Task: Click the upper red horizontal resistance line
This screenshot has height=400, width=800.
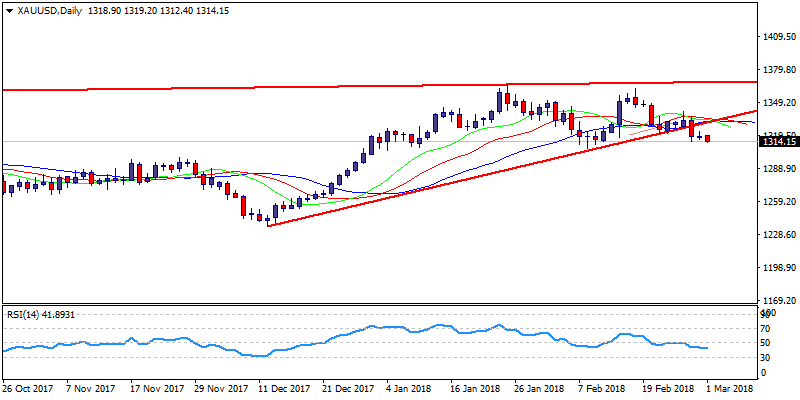Action: pyautogui.click(x=300, y=87)
